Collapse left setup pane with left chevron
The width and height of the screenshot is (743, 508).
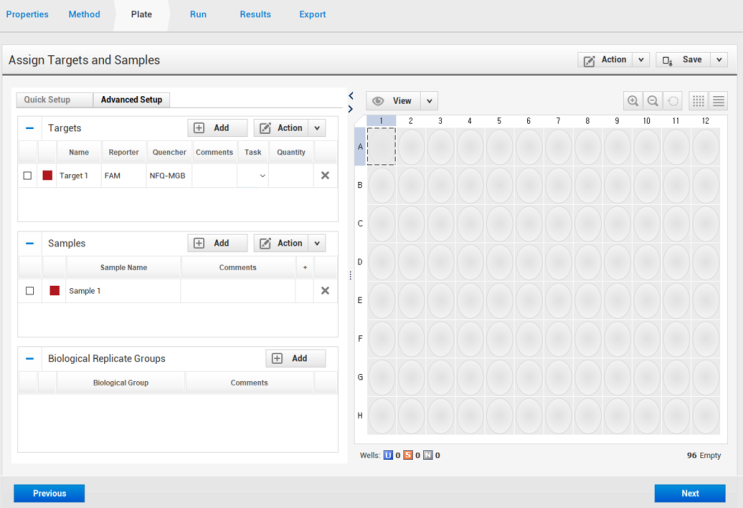(351, 96)
